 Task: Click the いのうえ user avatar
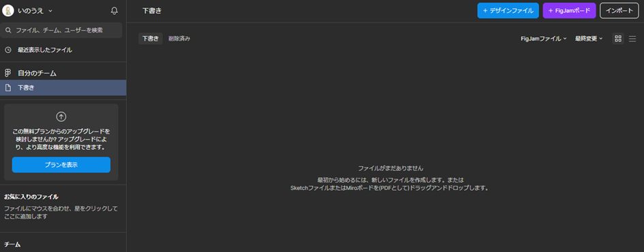tap(8, 11)
